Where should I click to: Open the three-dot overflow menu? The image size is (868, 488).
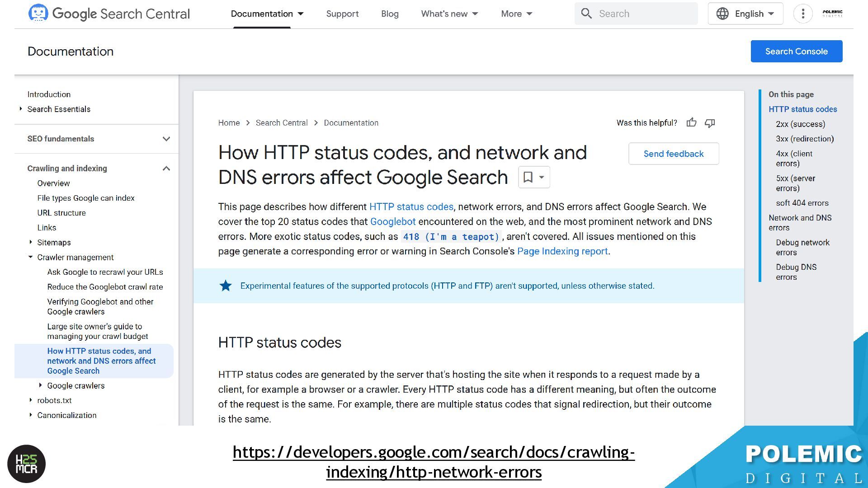(803, 14)
